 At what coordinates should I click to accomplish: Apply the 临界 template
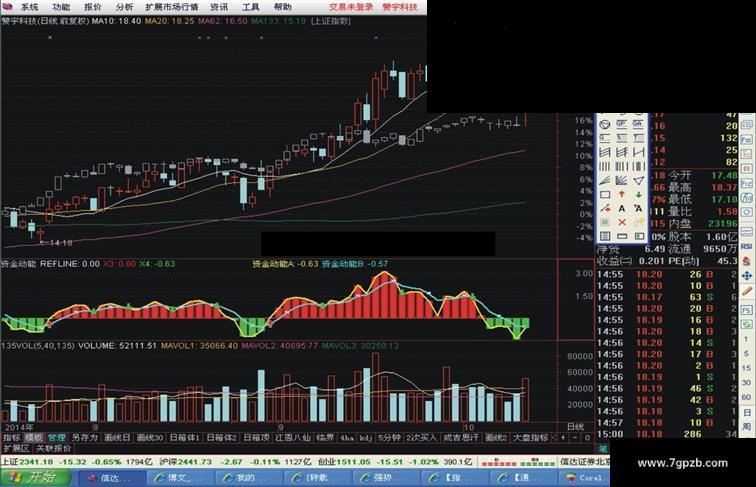pos(325,437)
